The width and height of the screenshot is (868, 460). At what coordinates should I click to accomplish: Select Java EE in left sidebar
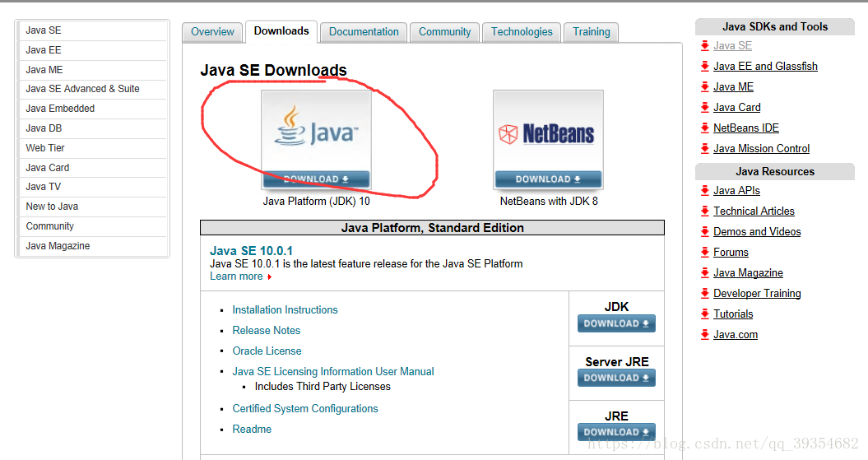(92, 50)
